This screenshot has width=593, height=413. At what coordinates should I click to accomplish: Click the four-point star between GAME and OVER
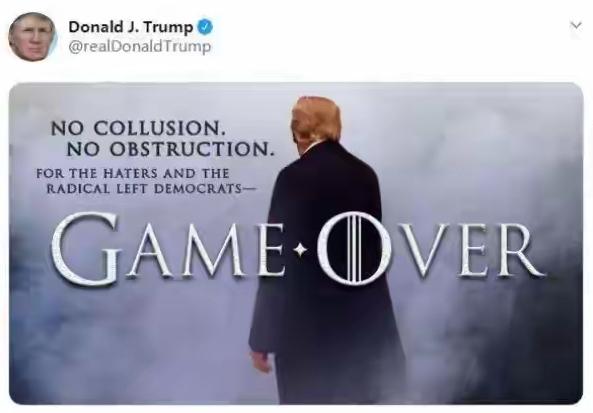301,250
